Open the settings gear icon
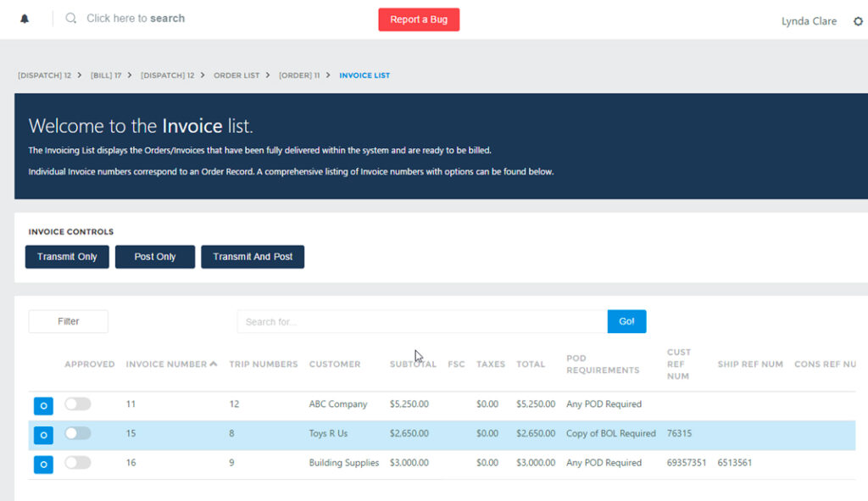Screen dimensions: 868x501 859,20
